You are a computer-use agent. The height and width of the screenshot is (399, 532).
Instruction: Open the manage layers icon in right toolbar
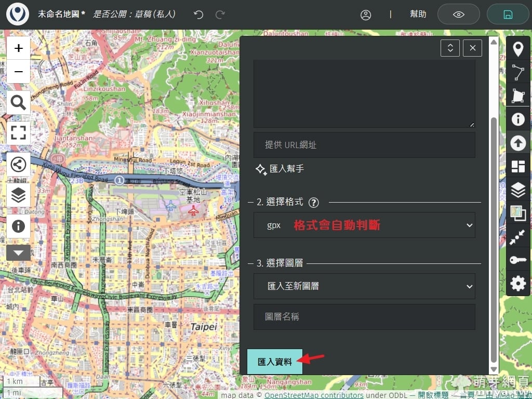[517, 190]
